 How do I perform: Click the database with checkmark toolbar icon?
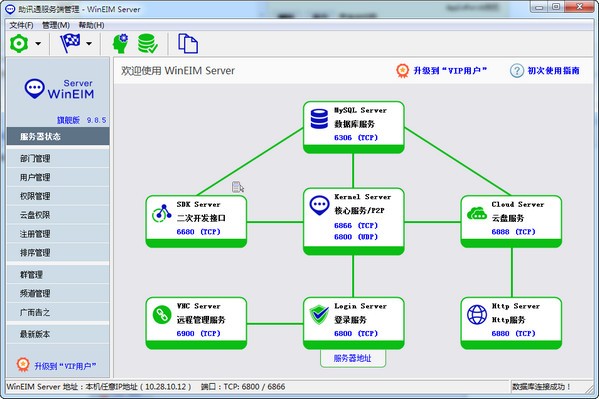pyautogui.click(x=147, y=43)
